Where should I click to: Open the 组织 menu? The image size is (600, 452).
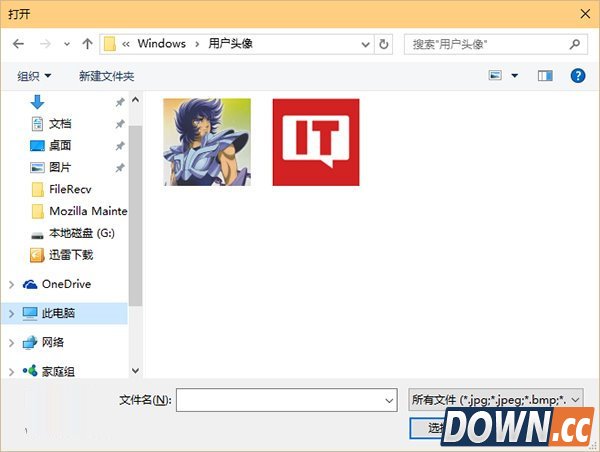[34, 76]
